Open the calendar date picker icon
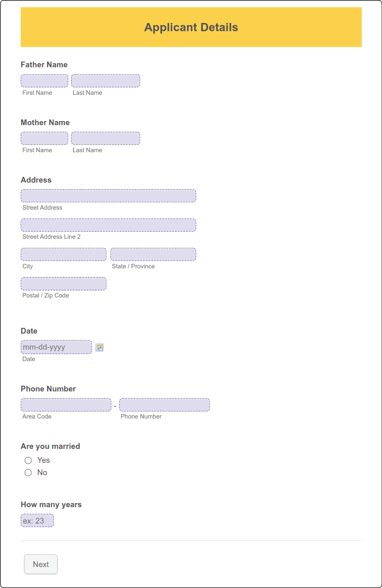 pos(99,347)
